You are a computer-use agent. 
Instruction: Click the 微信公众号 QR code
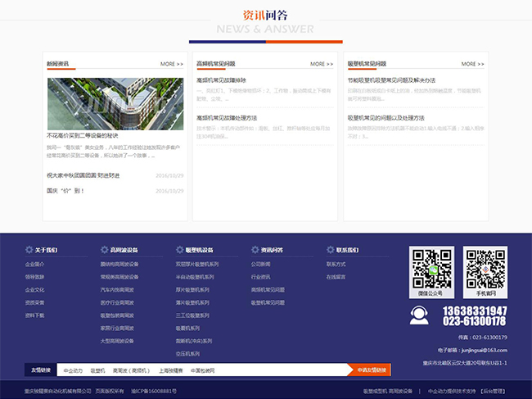[x=431, y=268]
